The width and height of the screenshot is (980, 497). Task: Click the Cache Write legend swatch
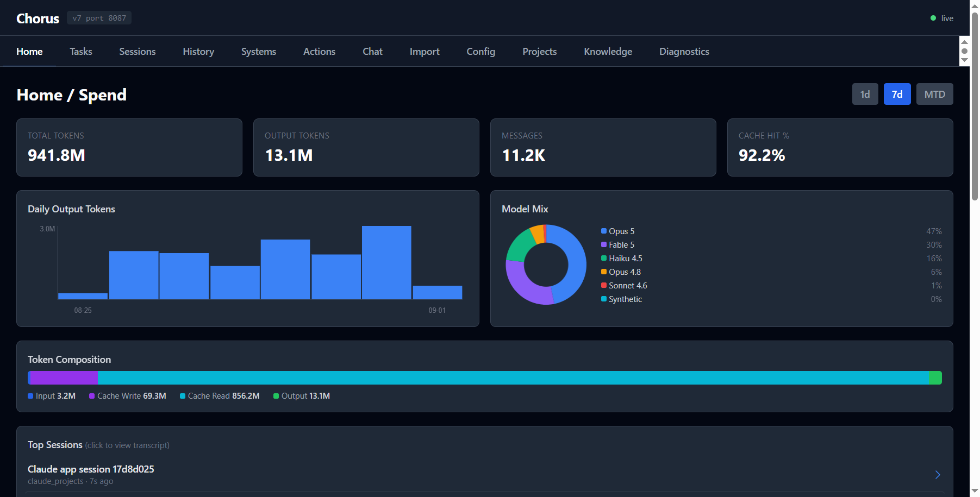pyautogui.click(x=92, y=396)
